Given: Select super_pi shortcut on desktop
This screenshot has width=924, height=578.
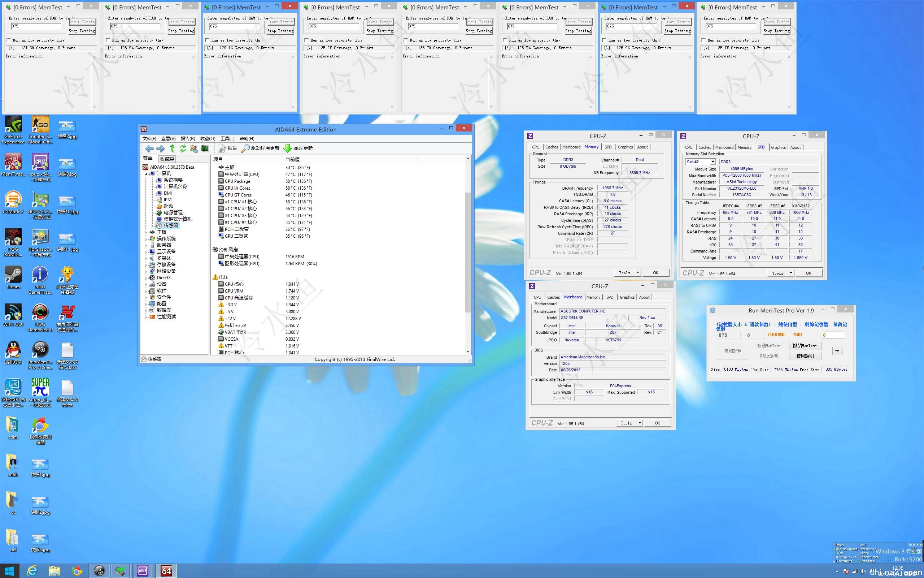Looking at the screenshot, I should click(x=40, y=393).
